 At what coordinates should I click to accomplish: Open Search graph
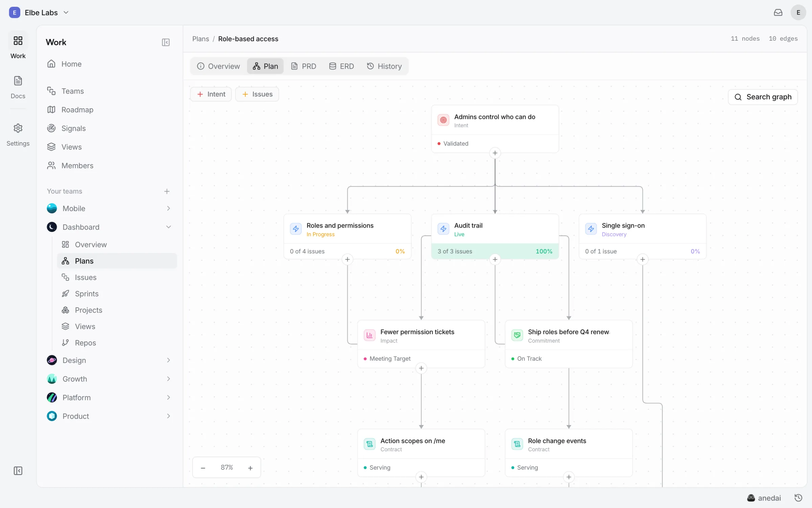(763, 97)
